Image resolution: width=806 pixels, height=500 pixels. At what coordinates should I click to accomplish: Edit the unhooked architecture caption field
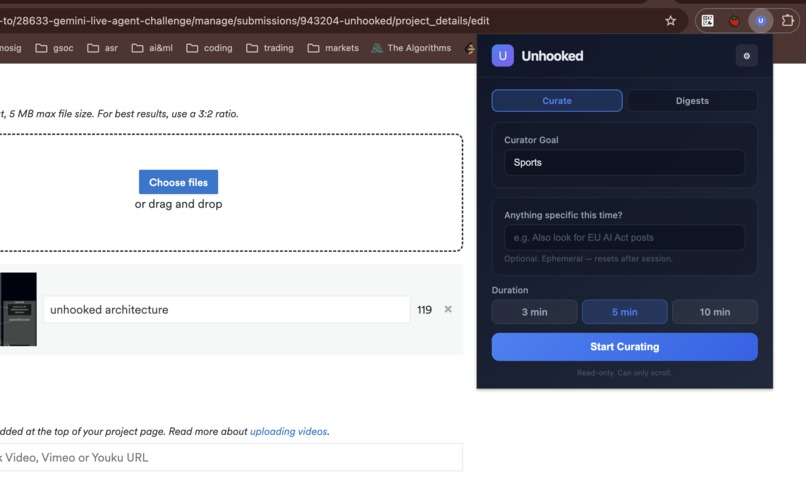point(227,309)
